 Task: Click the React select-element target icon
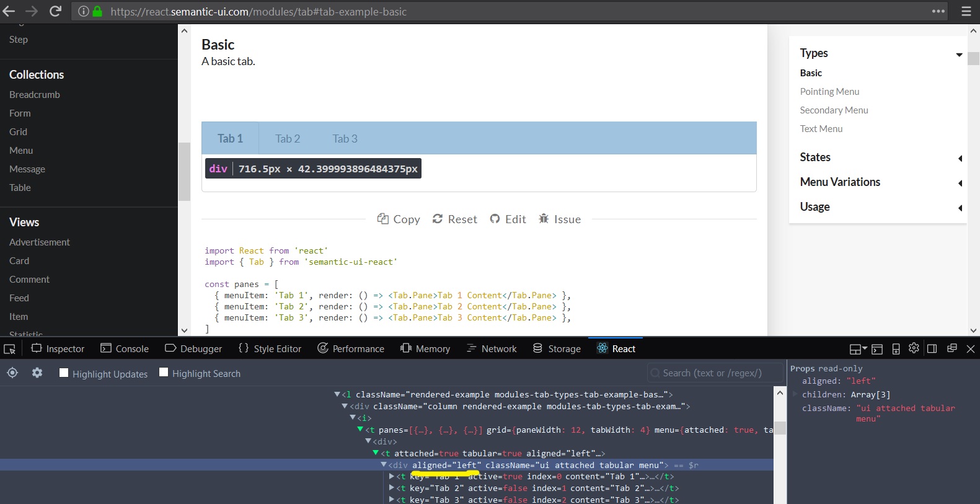pyautogui.click(x=12, y=373)
